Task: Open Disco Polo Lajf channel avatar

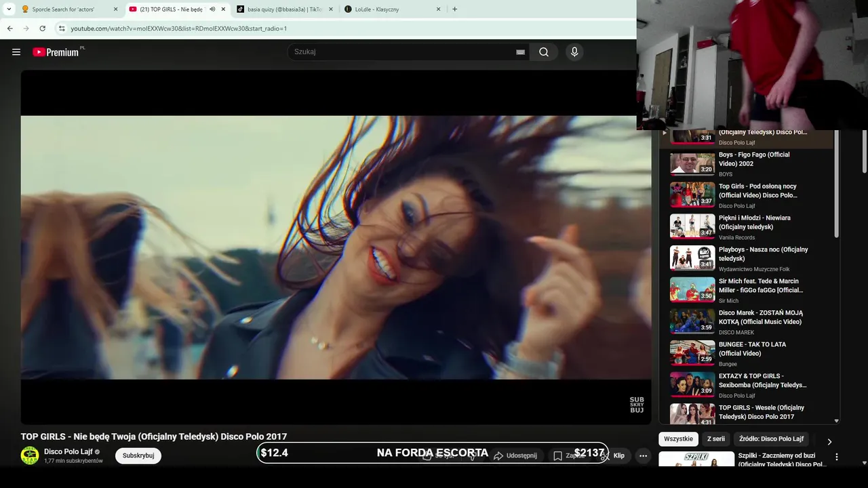Action: click(x=30, y=455)
